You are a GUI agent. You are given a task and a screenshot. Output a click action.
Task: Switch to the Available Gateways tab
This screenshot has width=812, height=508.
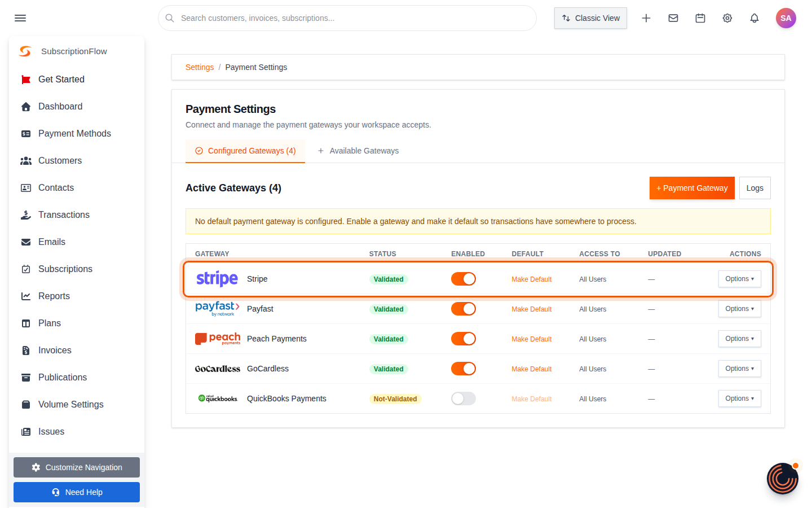pyautogui.click(x=358, y=151)
